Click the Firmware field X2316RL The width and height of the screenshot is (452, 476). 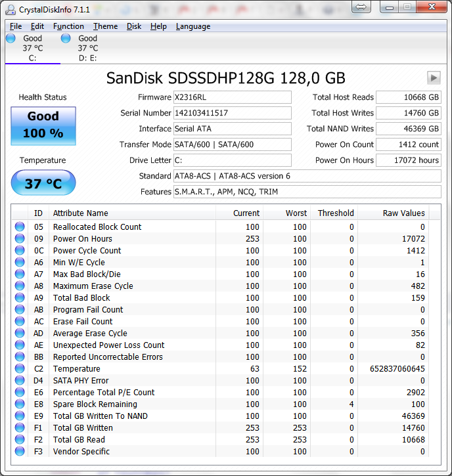pyautogui.click(x=233, y=97)
